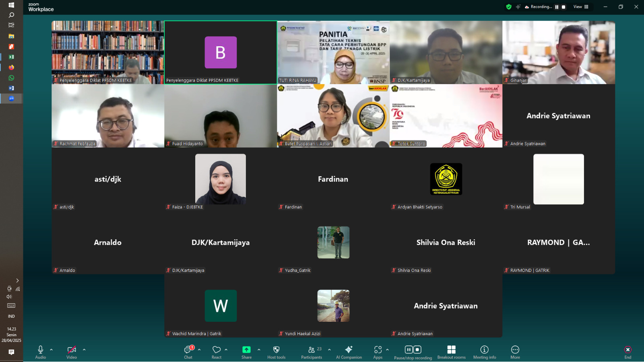Screen dimensions: 644x362
Task: Switch to Word in taskbar
Action: coord(11,88)
